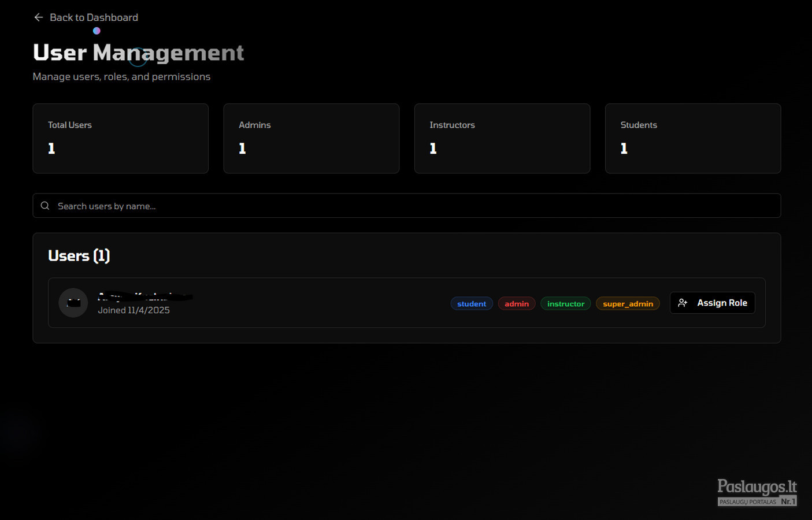Select the super_admin role badge

pos(628,304)
